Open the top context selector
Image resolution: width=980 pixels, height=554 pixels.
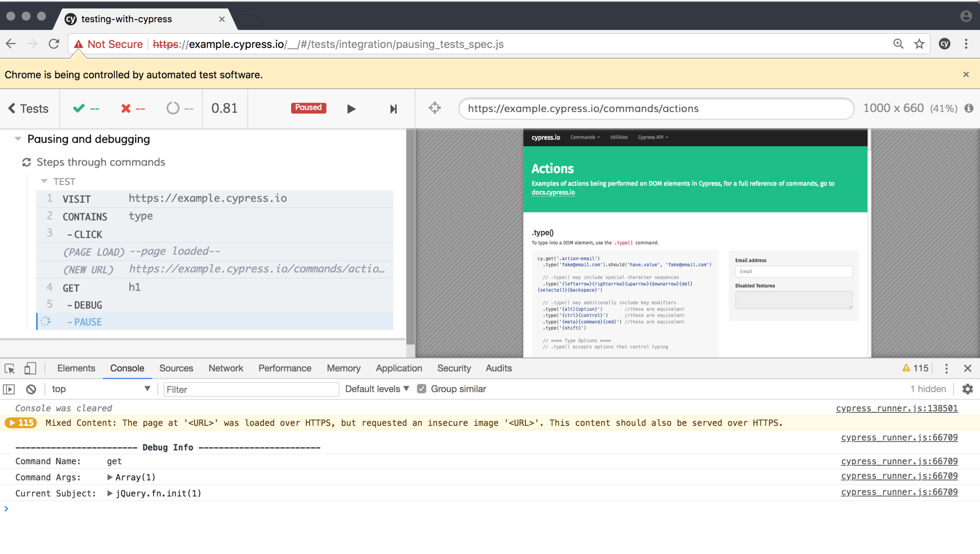[x=101, y=389]
